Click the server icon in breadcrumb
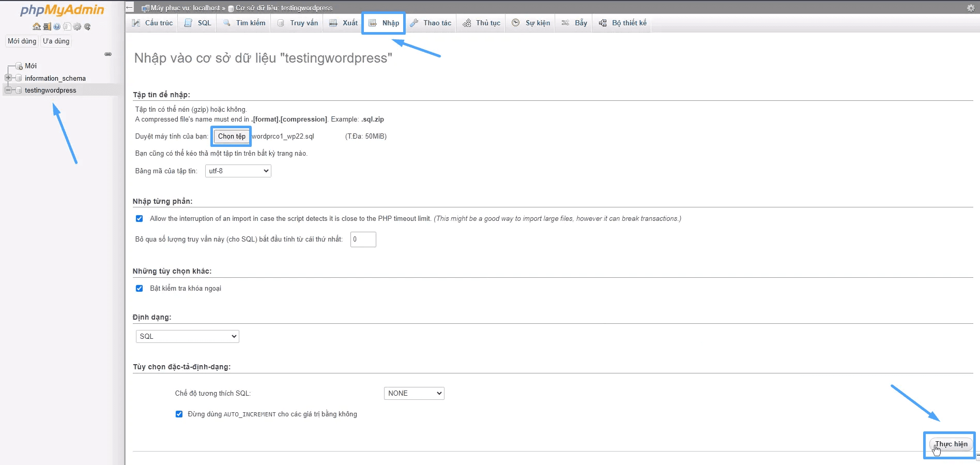 click(146, 8)
